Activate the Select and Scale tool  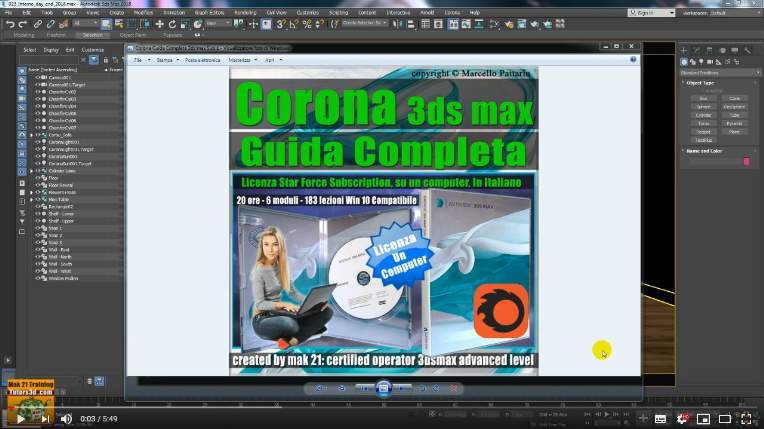[x=185, y=24]
